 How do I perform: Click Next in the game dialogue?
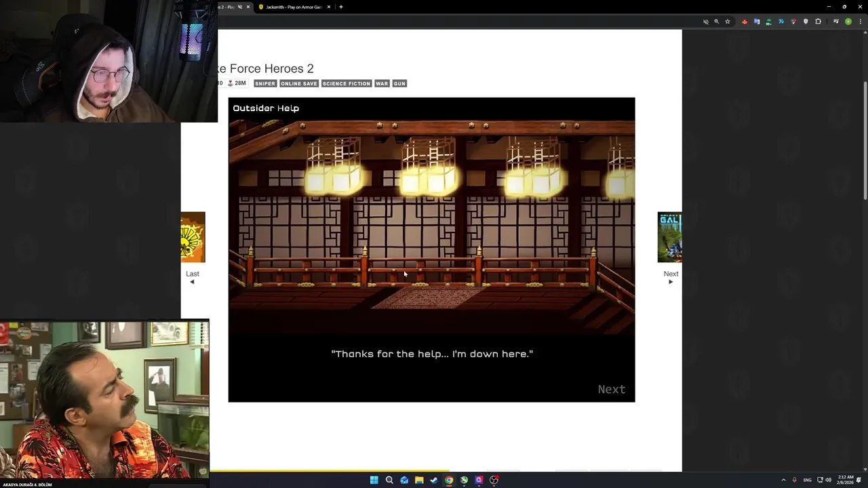tap(611, 389)
